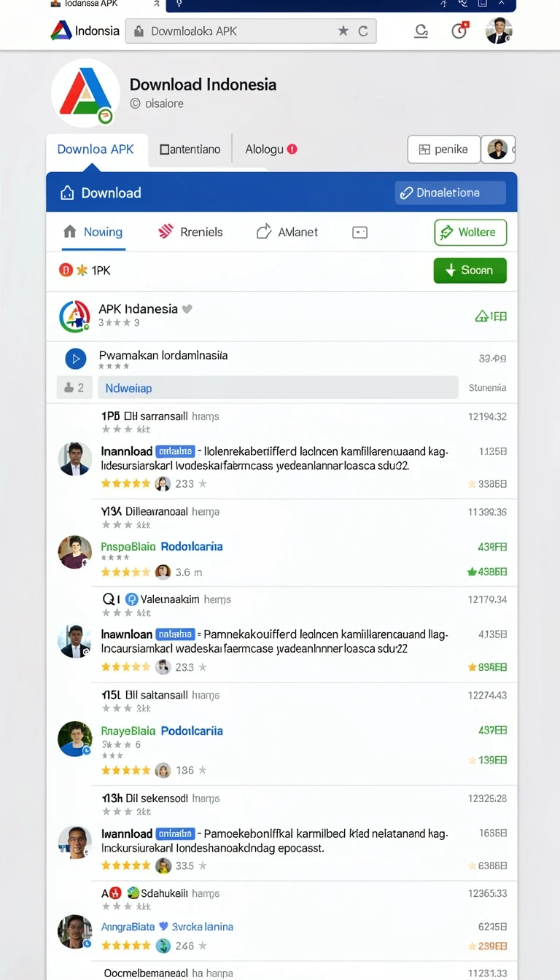Image resolution: width=560 pixels, height=980 pixels.
Task: Open the AnngraBlata reviewer avatar
Action: tap(75, 931)
